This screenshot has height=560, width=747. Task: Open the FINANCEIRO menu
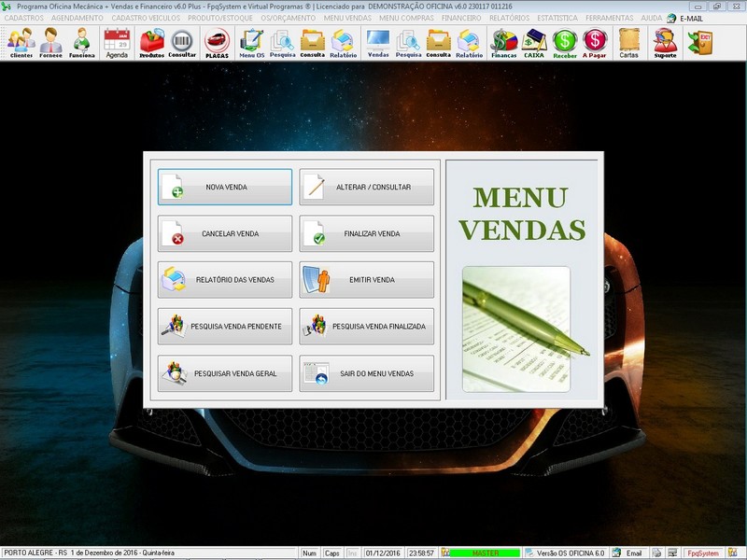click(x=461, y=18)
